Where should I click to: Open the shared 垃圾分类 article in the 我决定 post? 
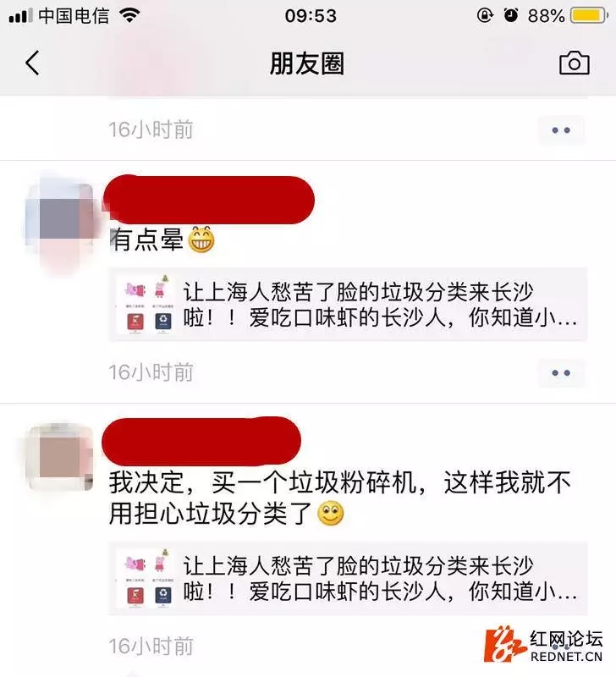click(348, 578)
